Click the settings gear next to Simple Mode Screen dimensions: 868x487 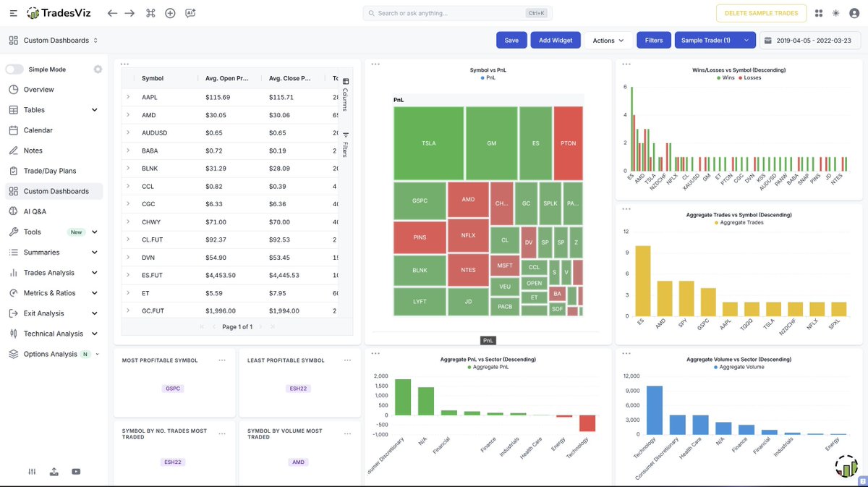[x=98, y=69]
